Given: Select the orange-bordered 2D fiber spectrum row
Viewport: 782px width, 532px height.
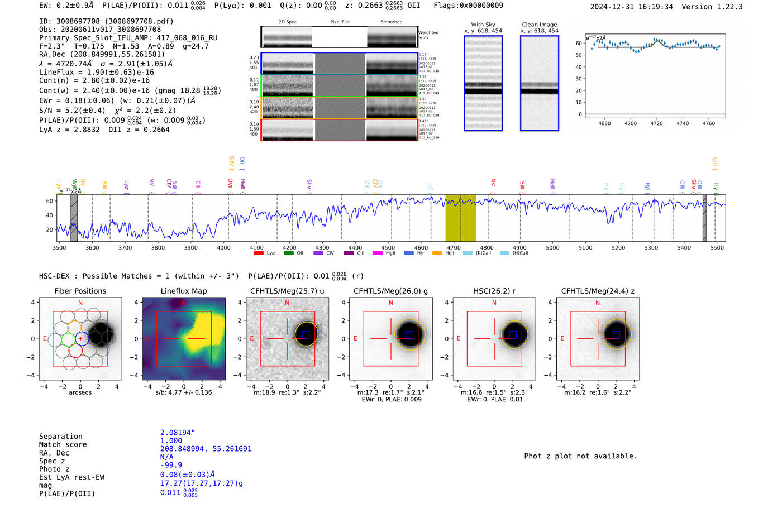Looking at the screenshot, I should point(340,108).
